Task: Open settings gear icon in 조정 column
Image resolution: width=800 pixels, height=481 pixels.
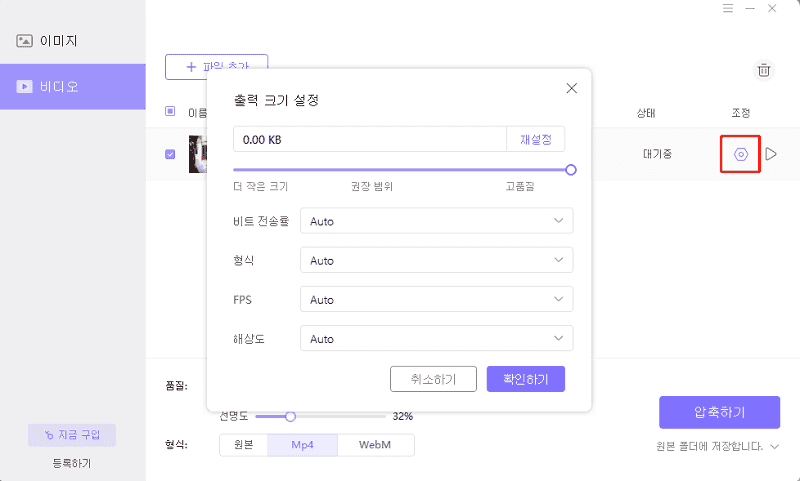Action: pos(741,154)
